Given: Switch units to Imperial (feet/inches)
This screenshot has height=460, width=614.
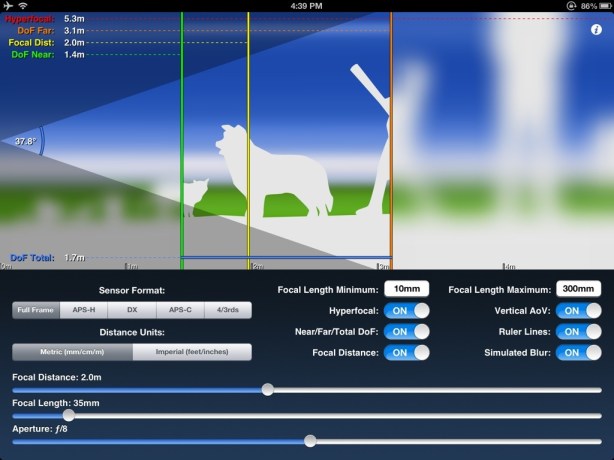Looking at the screenshot, I should click(191, 352).
